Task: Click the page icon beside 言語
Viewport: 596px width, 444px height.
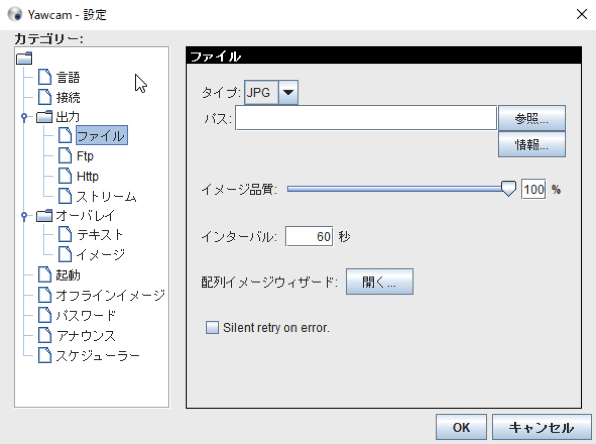Action: [x=44, y=77]
